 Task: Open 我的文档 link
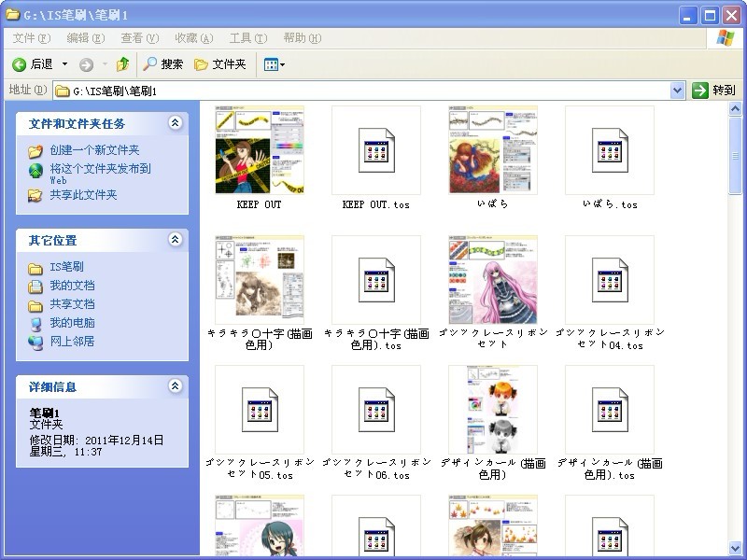point(73,286)
